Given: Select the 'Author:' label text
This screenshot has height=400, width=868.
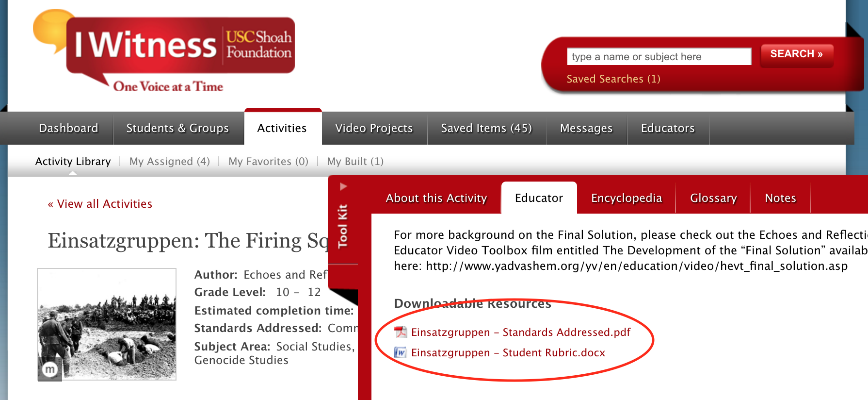Looking at the screenshot, I should point(216,275).
